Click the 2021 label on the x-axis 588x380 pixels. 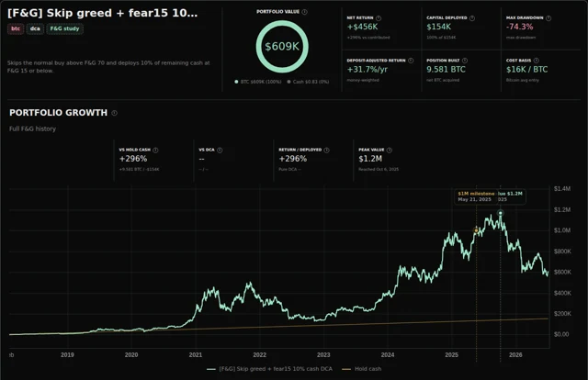pos(196,355)
